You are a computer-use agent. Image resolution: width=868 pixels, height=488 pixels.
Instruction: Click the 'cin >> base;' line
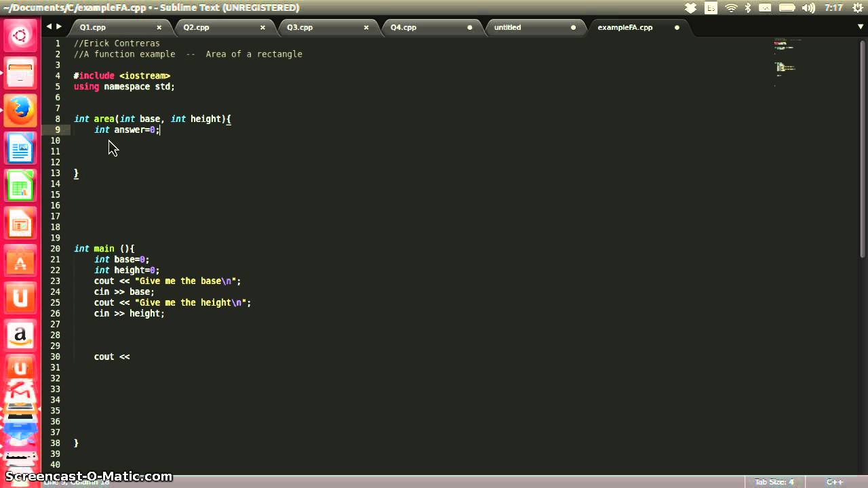[124, 292]
